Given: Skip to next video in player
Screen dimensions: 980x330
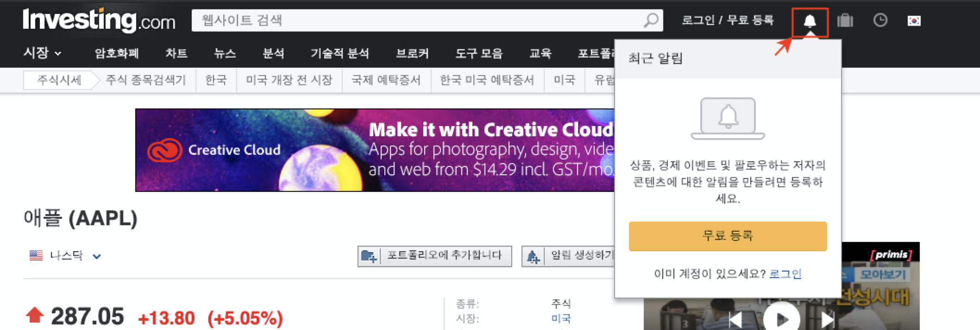Looking at the screenshot, I should [x=828, y=320].
